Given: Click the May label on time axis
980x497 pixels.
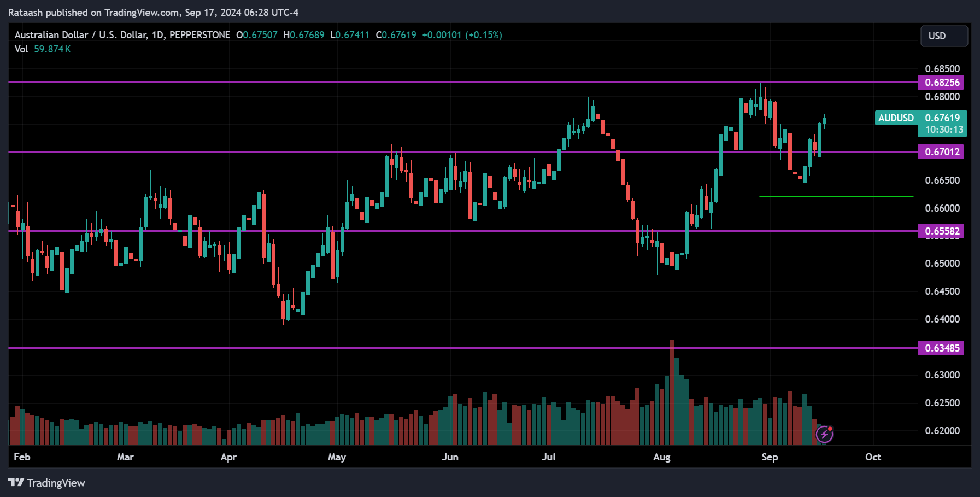Looking at the screenshot, I should pyautogui.click(x=337, y=457).
